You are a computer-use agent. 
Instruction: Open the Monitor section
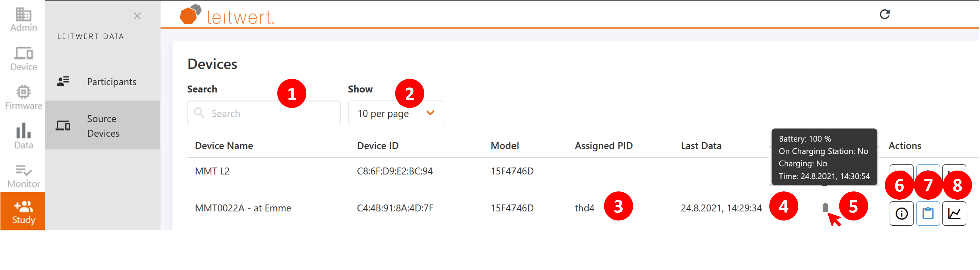tap(24, 175)
